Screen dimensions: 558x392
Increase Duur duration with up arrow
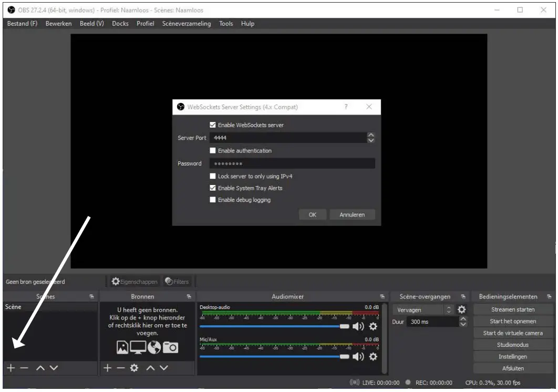click(463, 319)
